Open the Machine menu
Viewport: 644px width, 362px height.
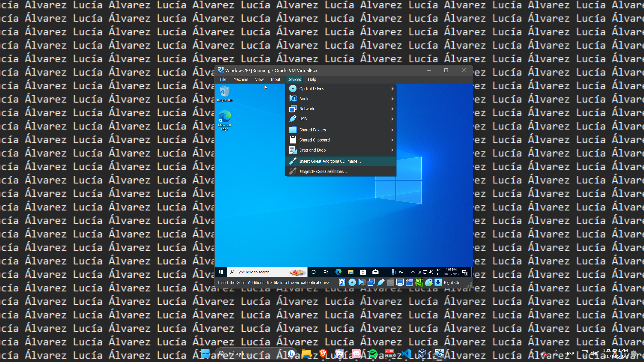tap(241, 79)
